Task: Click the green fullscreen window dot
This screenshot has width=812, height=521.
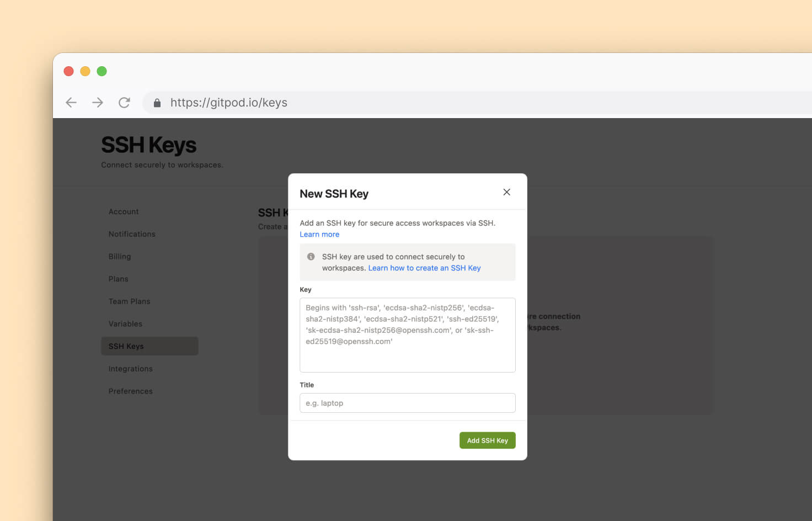Action: click(x=102, y=71)
